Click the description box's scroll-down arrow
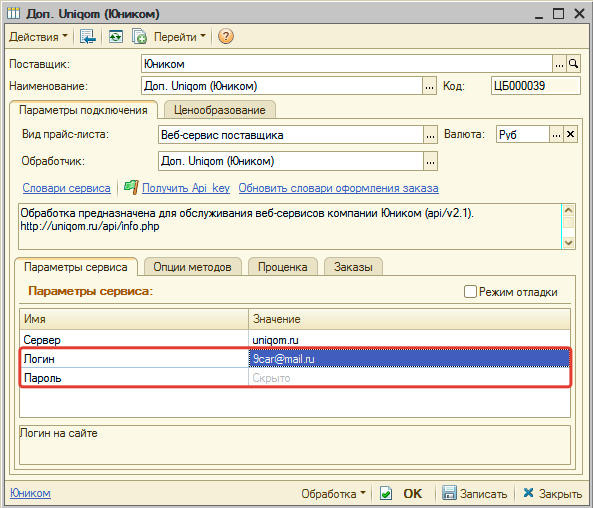The height and width of the screenshot is (508, 593). click(568, 242)
